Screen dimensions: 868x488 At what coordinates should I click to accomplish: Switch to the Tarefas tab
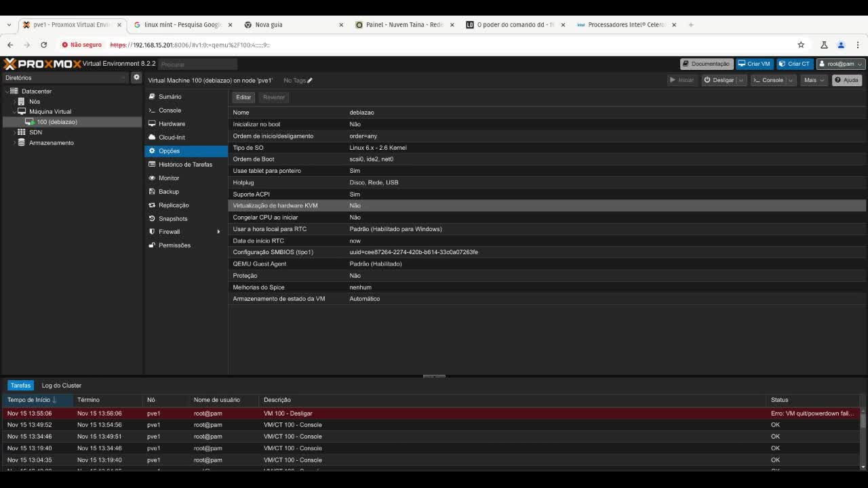[x=20, y=386]
